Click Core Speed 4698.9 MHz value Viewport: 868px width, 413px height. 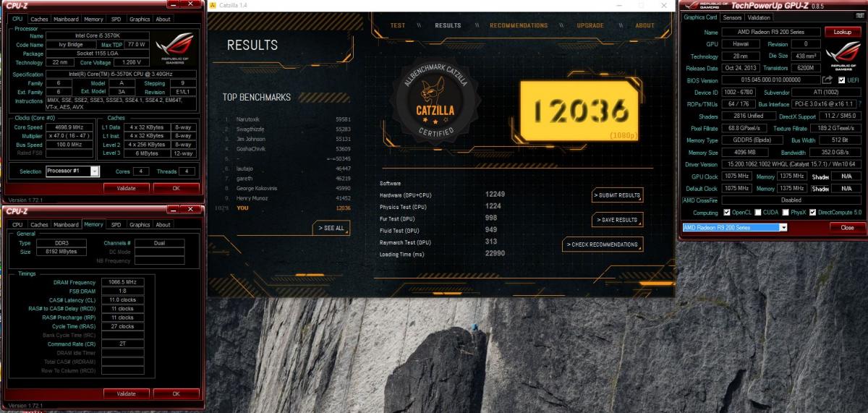click(69, 127)
